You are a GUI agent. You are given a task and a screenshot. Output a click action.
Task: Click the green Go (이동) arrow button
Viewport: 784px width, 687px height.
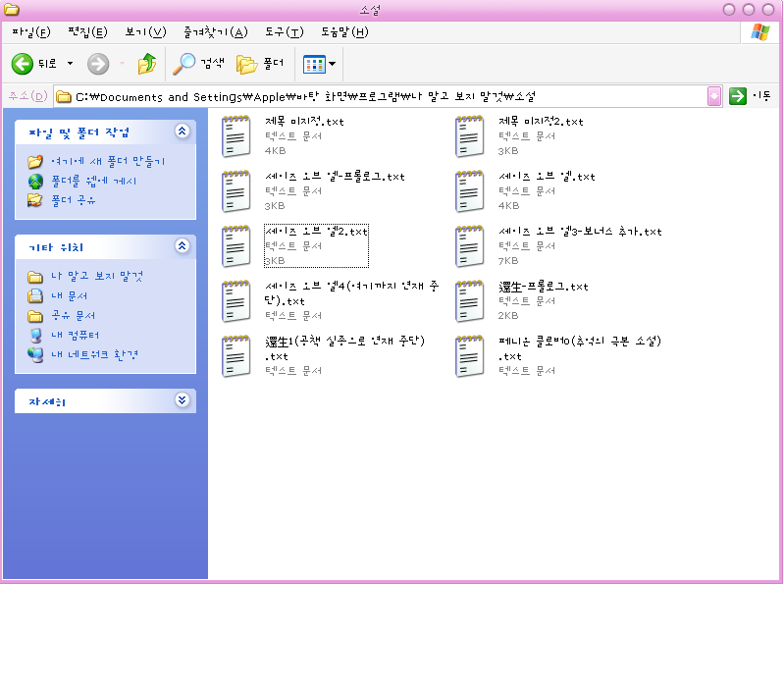pyautogui.click(x=738, y=96)
